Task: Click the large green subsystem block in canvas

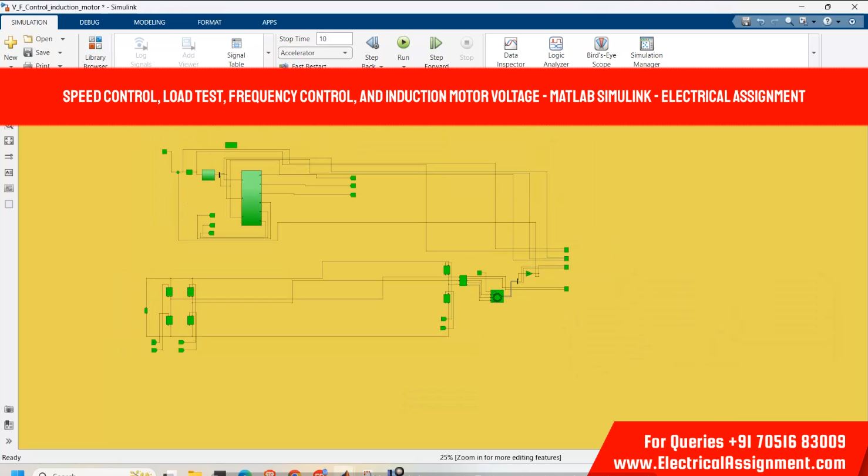Action: [x=251, y=198]
